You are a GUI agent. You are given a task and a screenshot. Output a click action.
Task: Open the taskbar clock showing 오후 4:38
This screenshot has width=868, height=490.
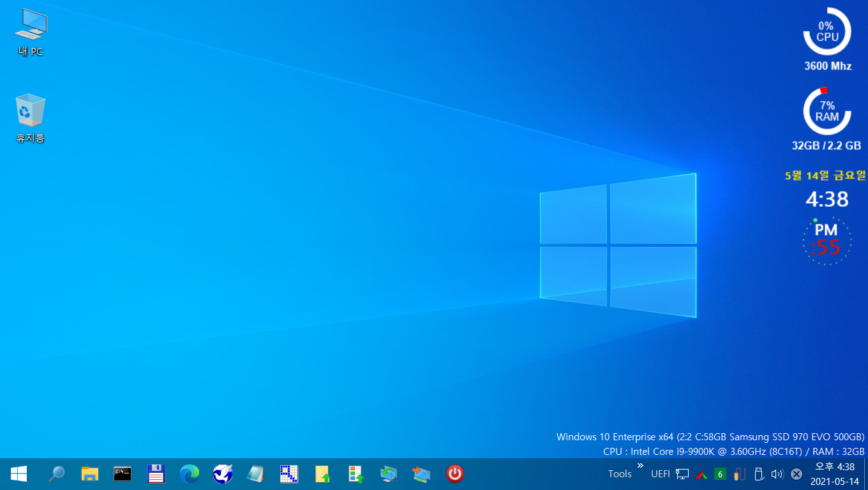pos(835,474)
